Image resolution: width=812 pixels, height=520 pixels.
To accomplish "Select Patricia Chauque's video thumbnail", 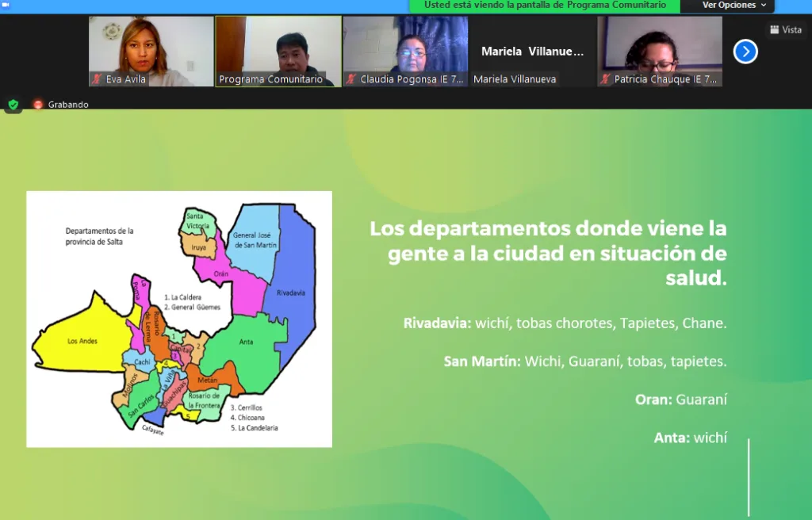I will pyautogui.click(x=660, y=48).
